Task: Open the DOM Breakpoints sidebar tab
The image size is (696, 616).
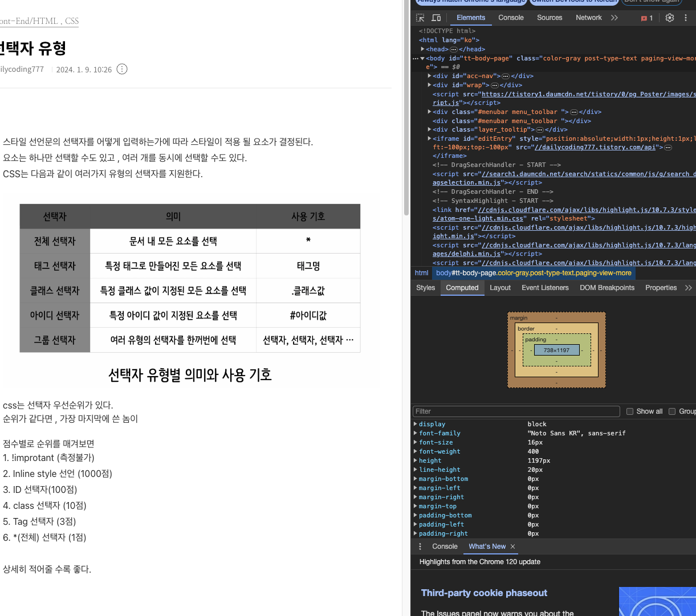Action: [607, 288]
